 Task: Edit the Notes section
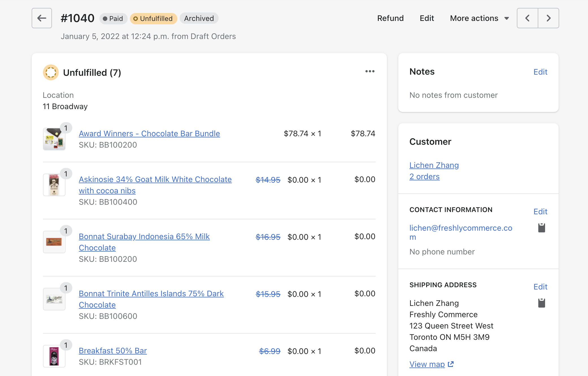(540, 72)
